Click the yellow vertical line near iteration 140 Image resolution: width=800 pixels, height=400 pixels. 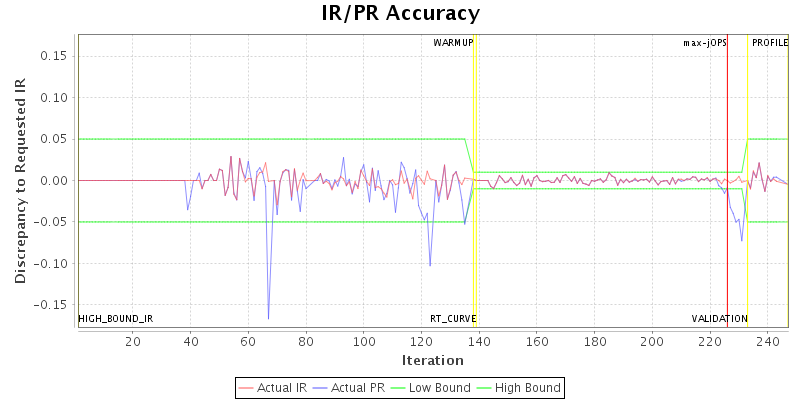476,180
